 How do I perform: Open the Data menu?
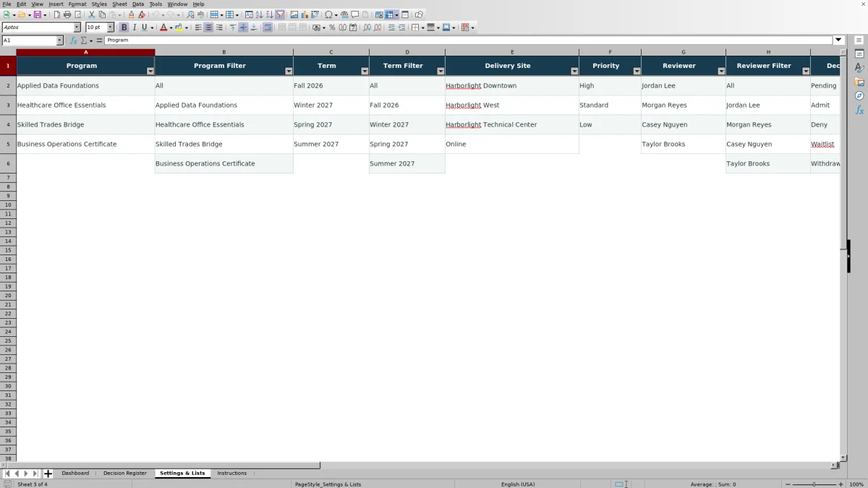(138, 4)
